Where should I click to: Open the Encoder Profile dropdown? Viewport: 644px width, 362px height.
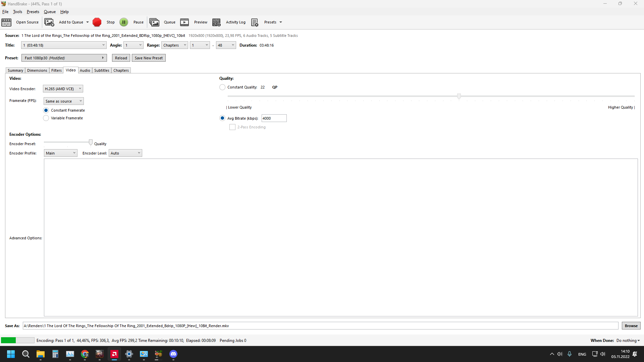61,153
